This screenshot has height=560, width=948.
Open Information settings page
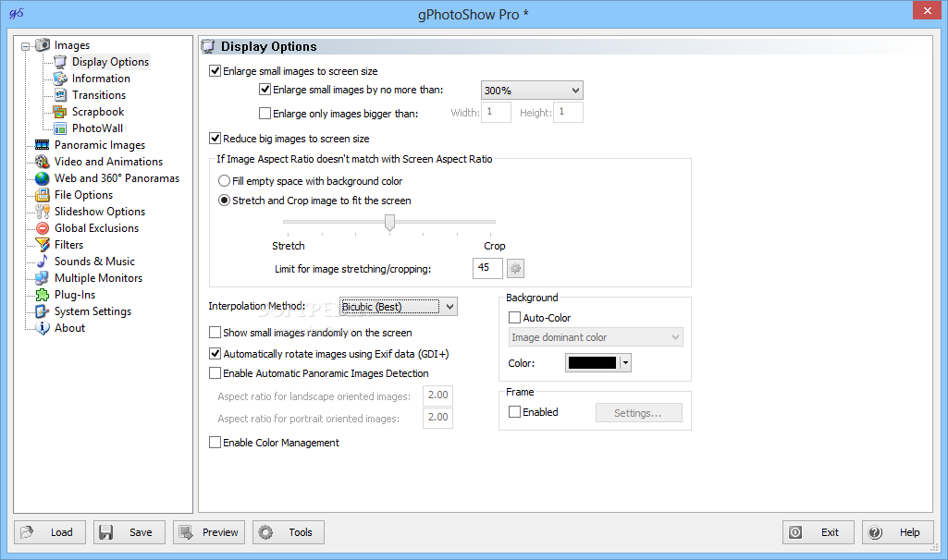click(101, 79)
